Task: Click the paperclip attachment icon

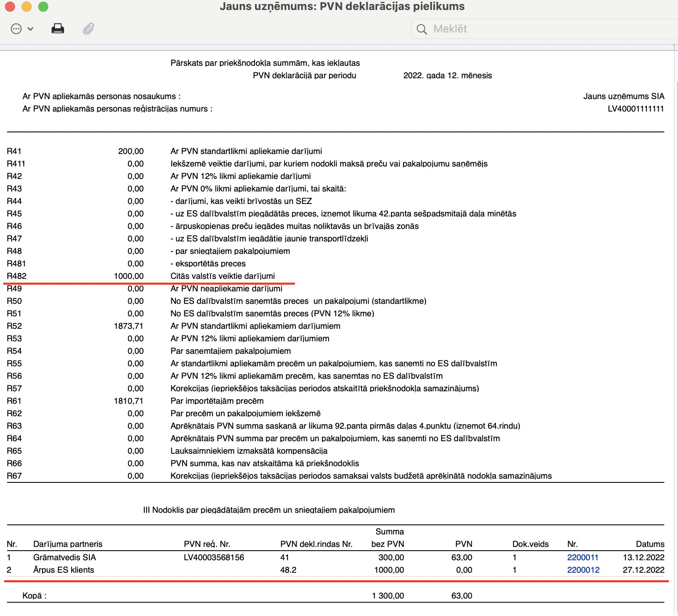Action: click(89, 29)
